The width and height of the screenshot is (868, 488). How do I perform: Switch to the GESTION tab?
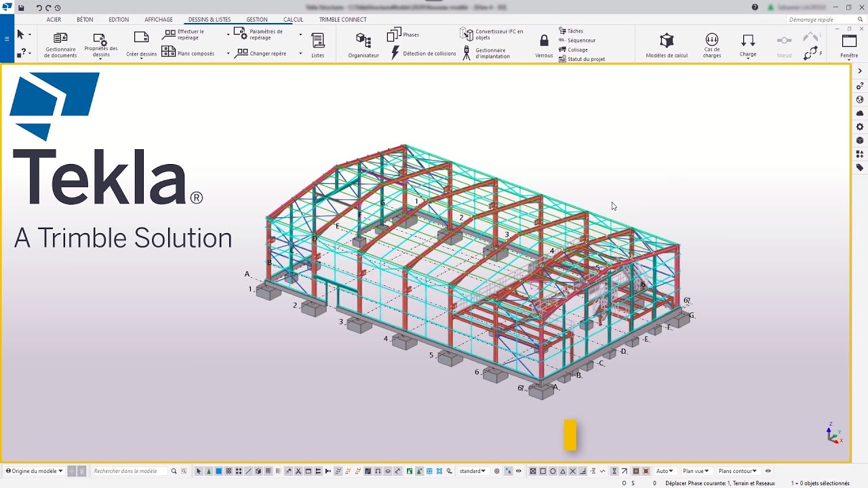coord(257,20)
